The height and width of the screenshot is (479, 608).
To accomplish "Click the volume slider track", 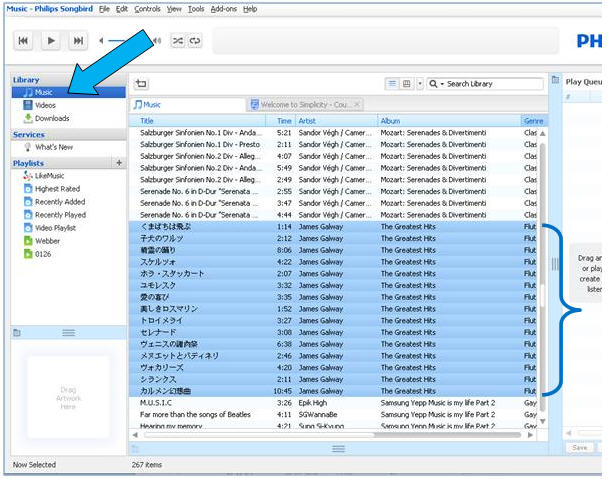I will 128,40.
